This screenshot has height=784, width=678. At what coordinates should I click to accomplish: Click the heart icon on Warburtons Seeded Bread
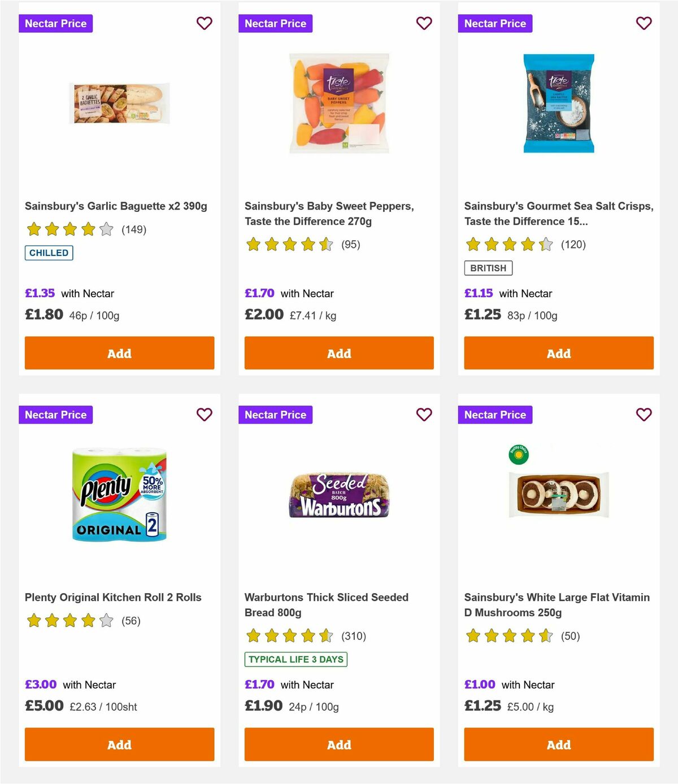pyautogui.click(x=424, y=414)
